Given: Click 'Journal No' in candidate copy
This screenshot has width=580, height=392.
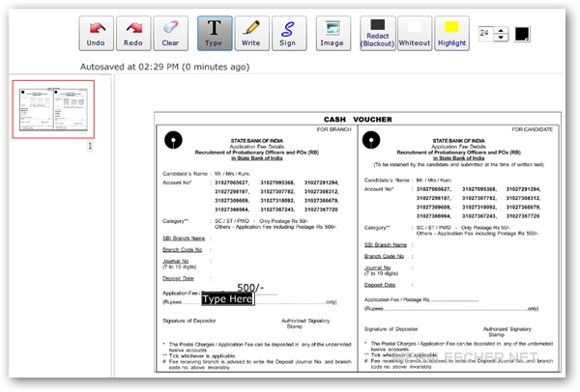Looking at the screenshot, I should (x=378, y=267).
